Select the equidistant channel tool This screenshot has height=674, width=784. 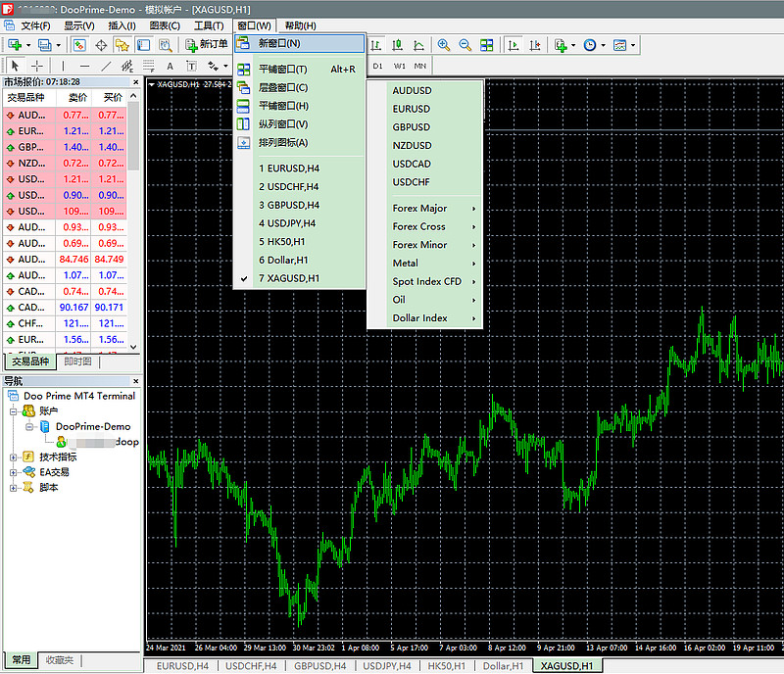click(x=127, y=66)
